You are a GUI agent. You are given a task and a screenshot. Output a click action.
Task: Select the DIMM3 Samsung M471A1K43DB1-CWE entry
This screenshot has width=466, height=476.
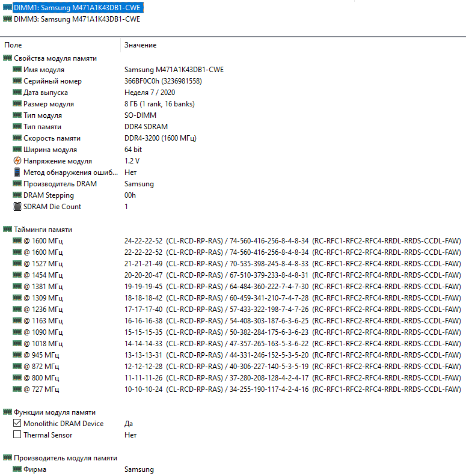pyautogui.click(x=77, y=19)
